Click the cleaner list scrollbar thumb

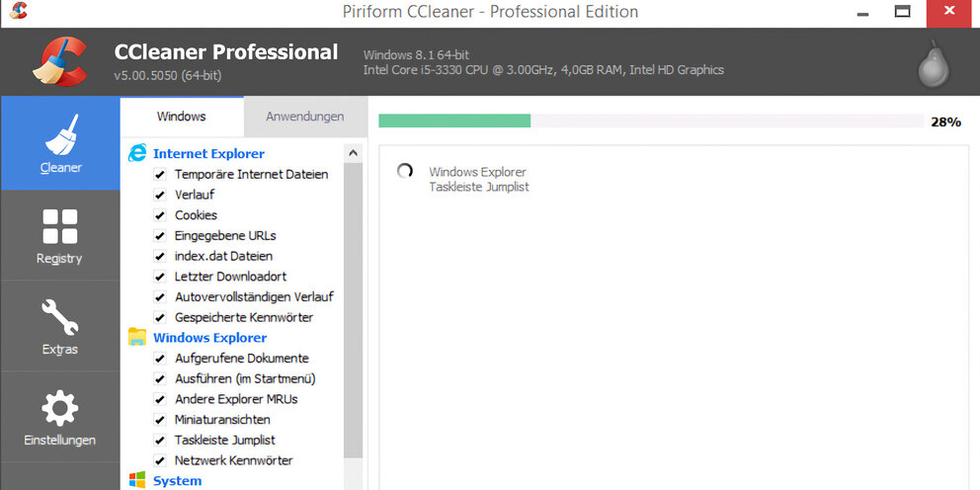[x=353, y=310]
